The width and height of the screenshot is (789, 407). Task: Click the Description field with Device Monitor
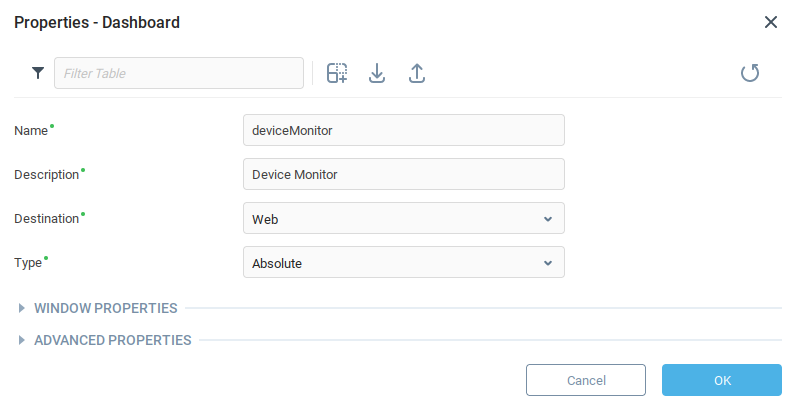coord(403,174)
